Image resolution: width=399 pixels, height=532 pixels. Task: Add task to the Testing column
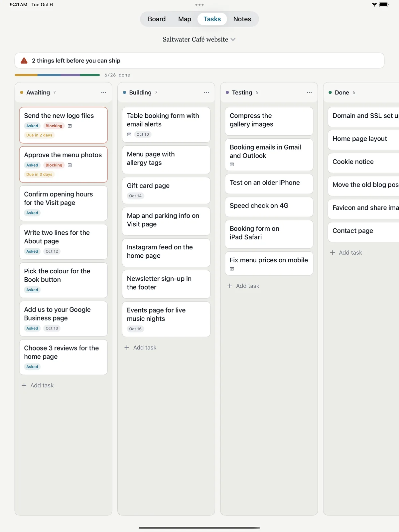pos(243,286)
